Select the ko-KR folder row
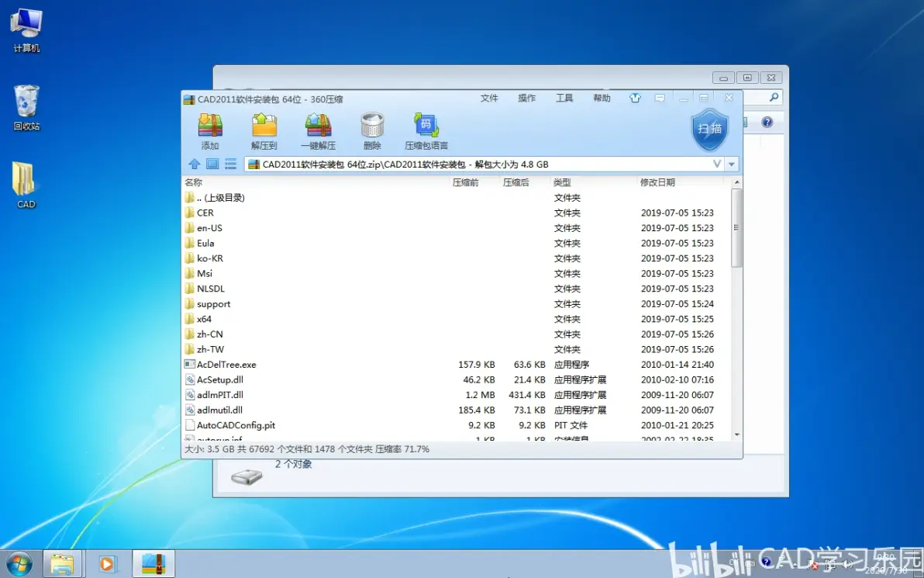 point(456,258)
